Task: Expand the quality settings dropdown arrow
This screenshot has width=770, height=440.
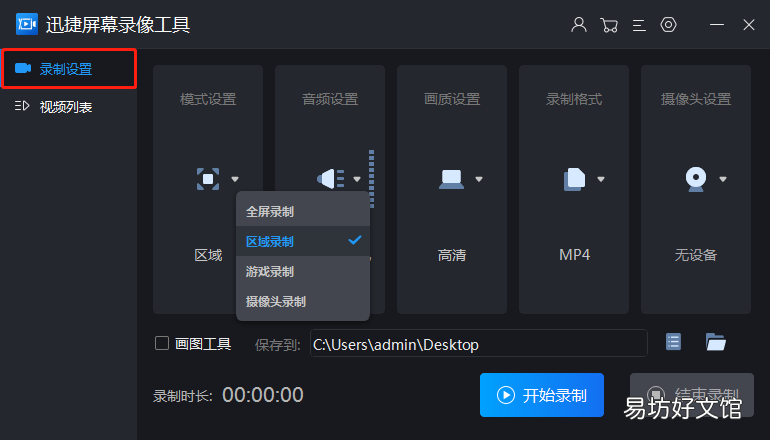Action: point(479,179)
